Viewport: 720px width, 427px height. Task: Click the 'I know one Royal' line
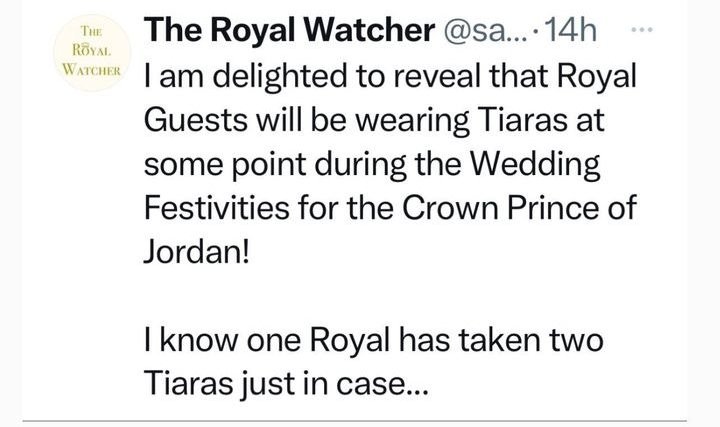374,339
